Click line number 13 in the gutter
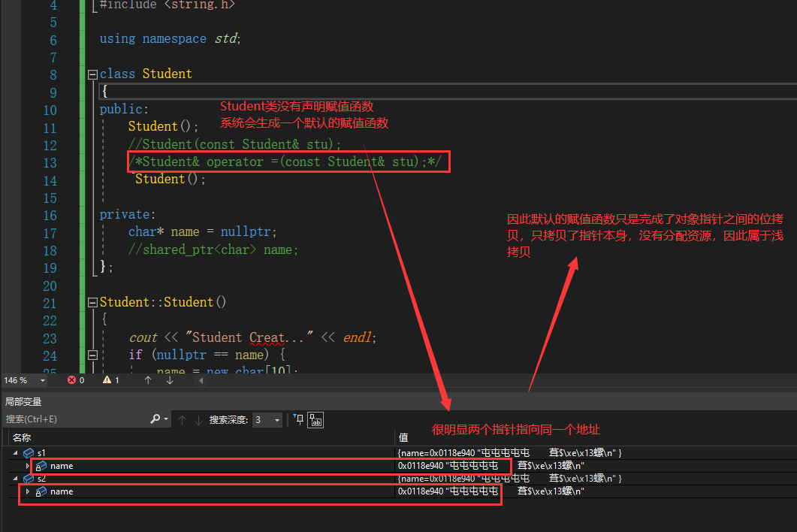This screenshot has width=797, height=532. (x=50, y=163)
